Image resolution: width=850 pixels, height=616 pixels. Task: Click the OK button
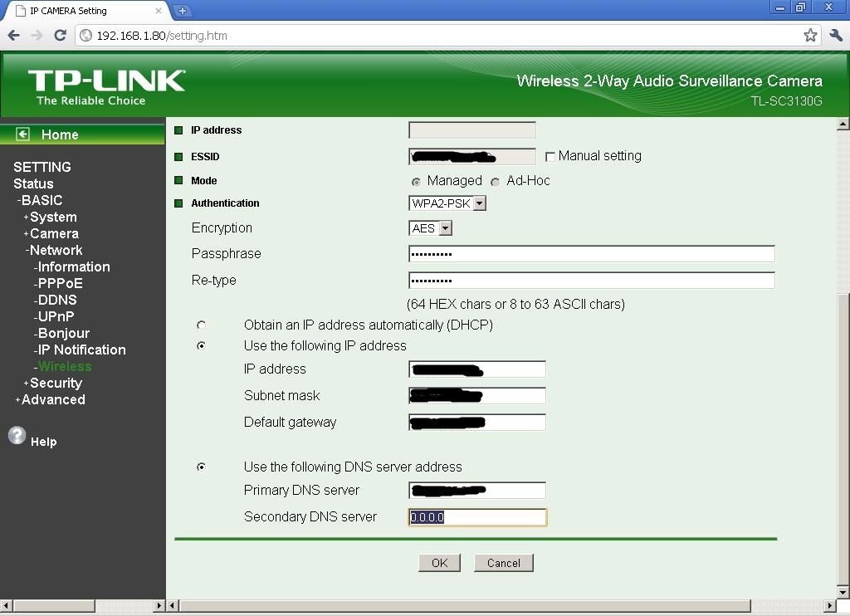439,563
